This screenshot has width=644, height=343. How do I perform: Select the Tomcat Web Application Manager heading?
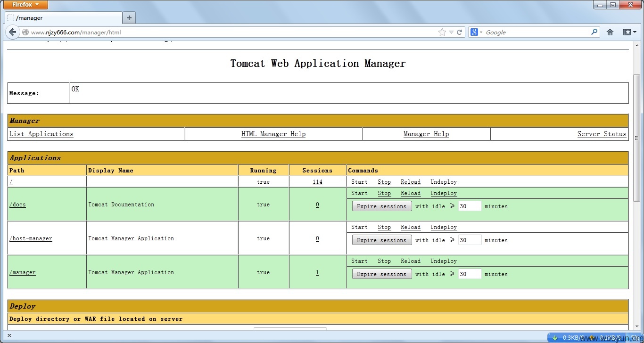coord(318,64)
